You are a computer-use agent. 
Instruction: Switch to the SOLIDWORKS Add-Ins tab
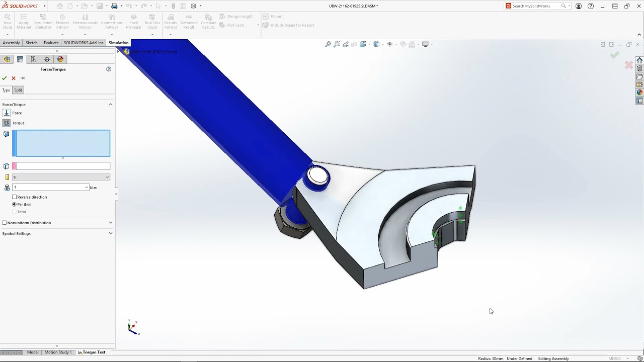click(x=84, y=43)
